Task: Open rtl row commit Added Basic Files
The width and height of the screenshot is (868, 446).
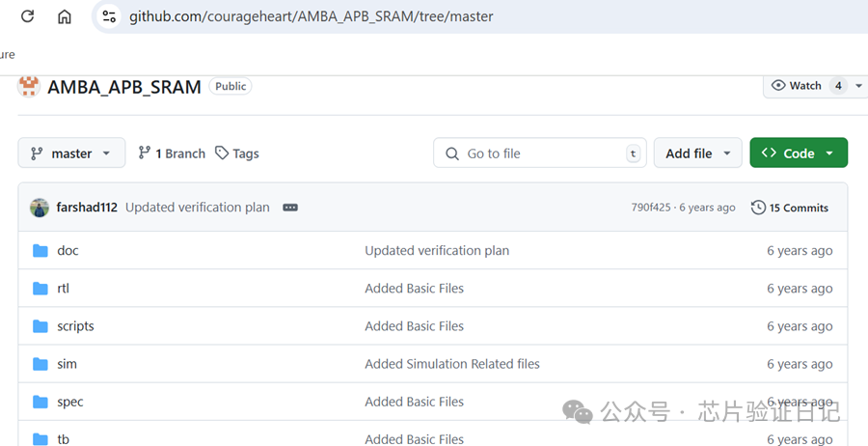Action: click(x=414, y=288)
